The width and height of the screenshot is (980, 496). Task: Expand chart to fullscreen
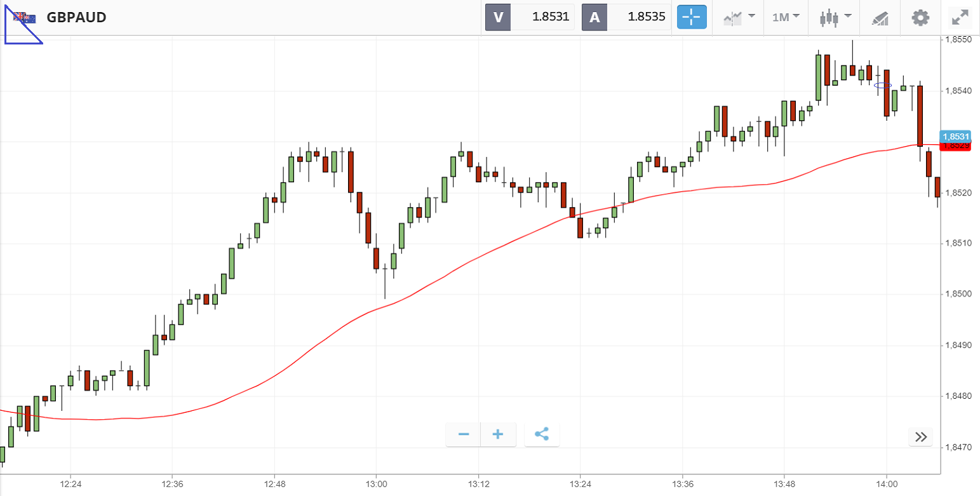tap(959, 17)
